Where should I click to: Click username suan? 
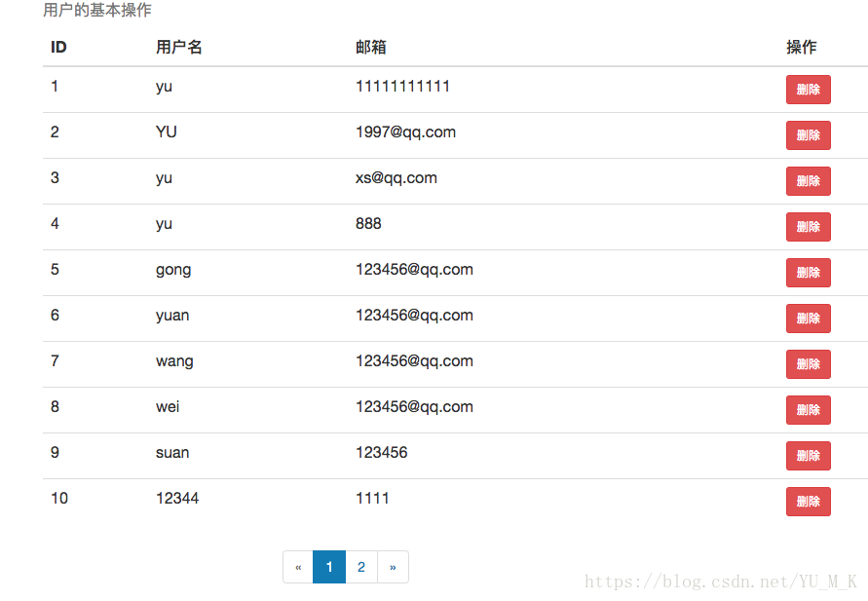(172, 453)
